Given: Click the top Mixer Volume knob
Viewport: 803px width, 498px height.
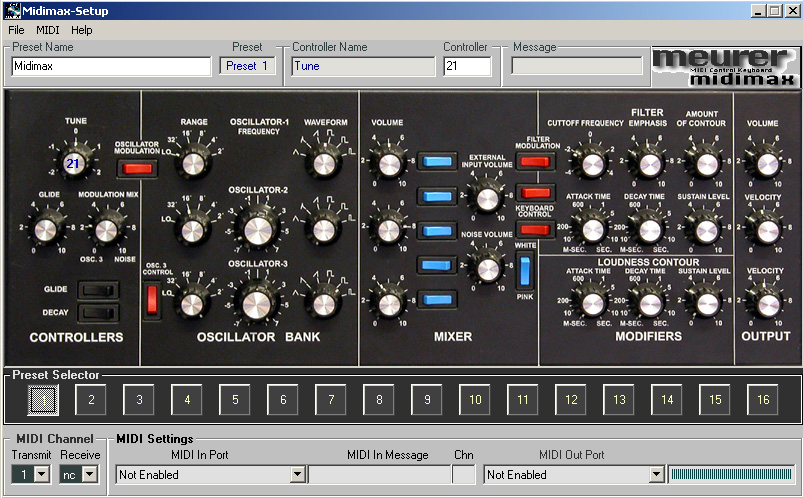Looking at the screenshot, I should tap(389, 164).
